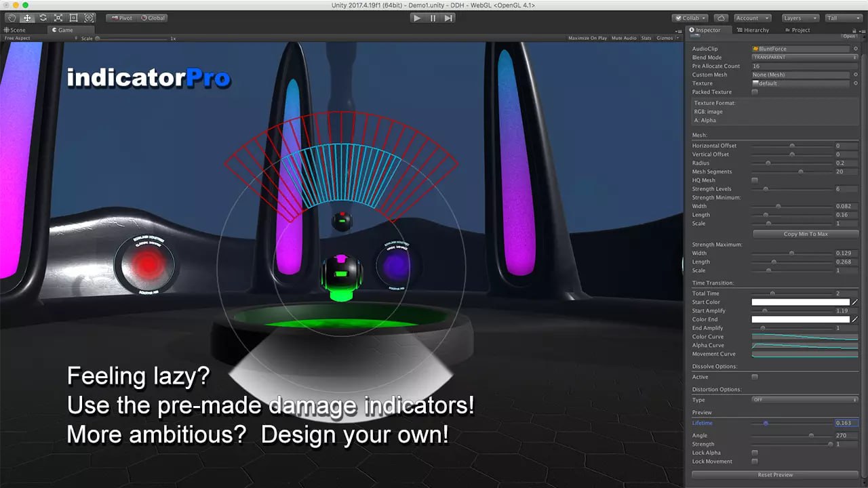Enable the Lock Alpha checkbox
Image resolution: width=868 pixels, height=488 pixels.
[755, 453]
